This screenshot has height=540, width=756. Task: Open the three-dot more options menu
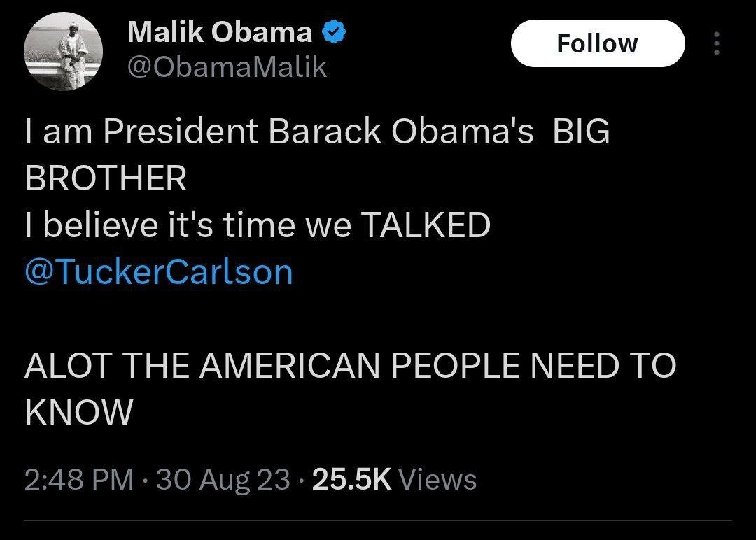[x=715, y=44]
